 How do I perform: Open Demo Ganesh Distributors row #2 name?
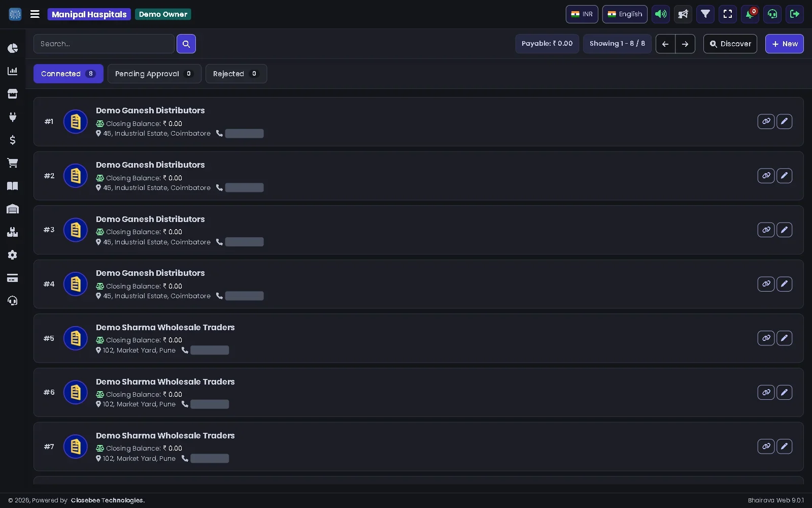150,165
